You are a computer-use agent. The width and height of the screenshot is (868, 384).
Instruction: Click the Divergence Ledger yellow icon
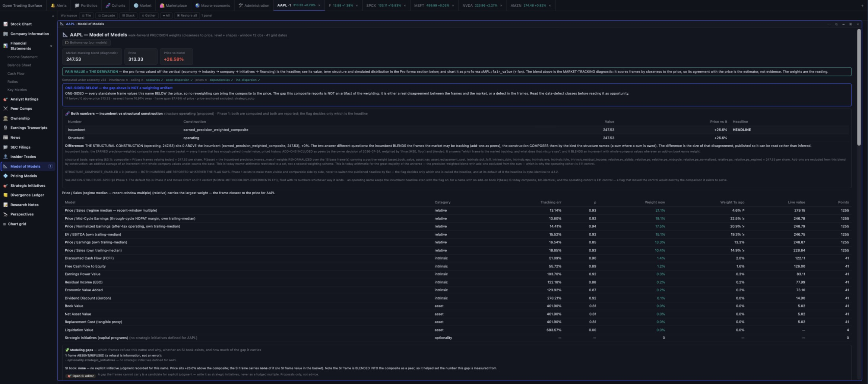pos(6,195)
